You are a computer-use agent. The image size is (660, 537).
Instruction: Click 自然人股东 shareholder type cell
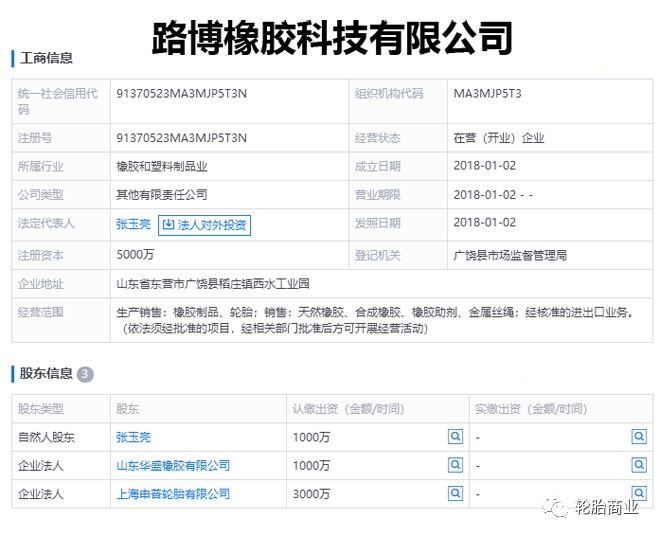pos(46,437)
